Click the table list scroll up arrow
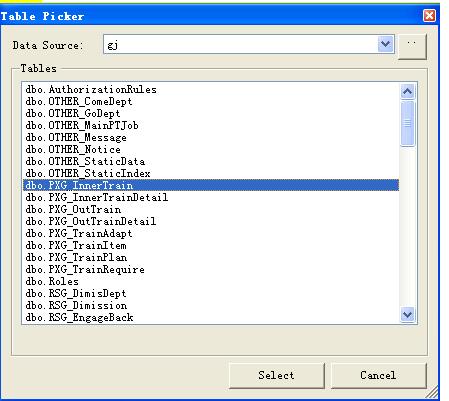The width and height of the screenshot is (449, 401). 408,91
